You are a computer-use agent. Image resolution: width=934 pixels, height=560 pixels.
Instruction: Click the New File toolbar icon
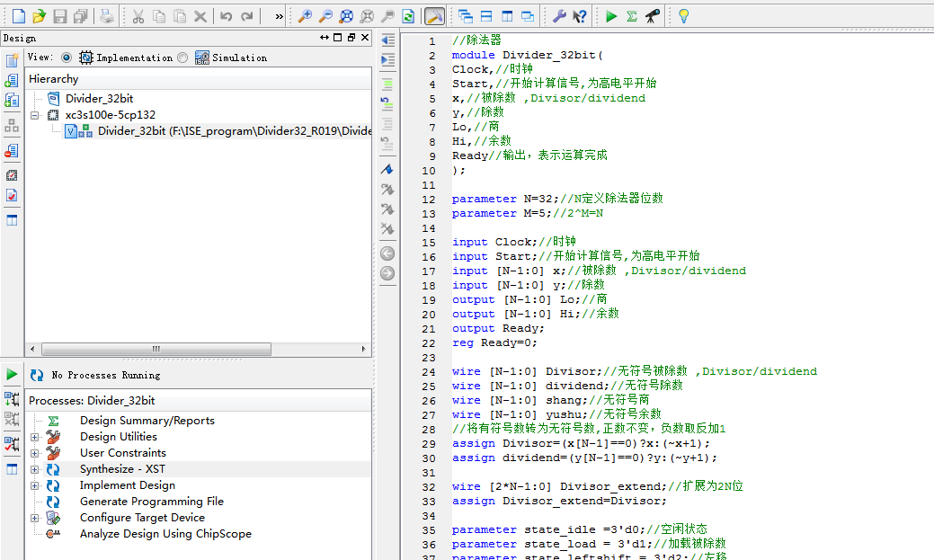point(18,16)
